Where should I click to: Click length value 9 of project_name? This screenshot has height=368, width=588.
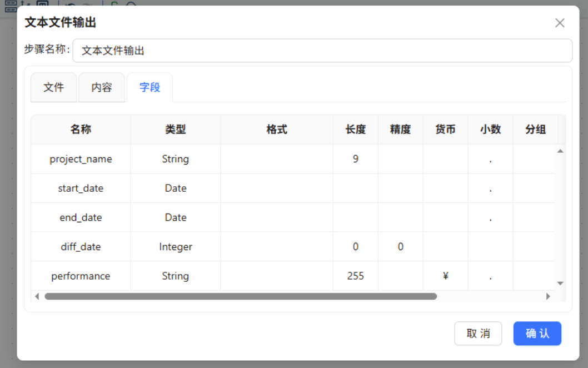pos(356,158)
